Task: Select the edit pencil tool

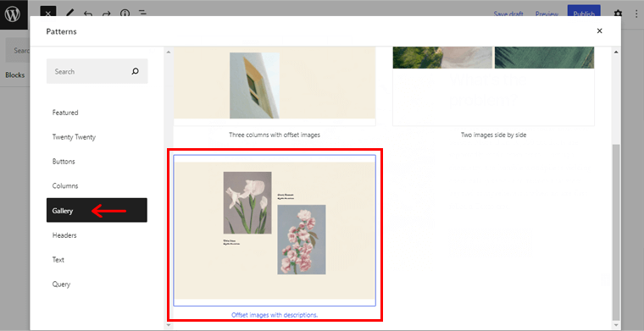Action: pyautogui.click(x=69, y=14)
